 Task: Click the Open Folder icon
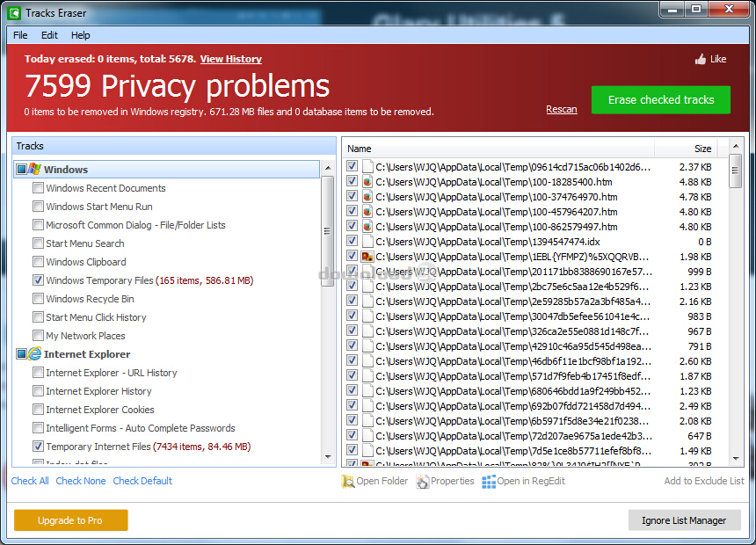347,482
